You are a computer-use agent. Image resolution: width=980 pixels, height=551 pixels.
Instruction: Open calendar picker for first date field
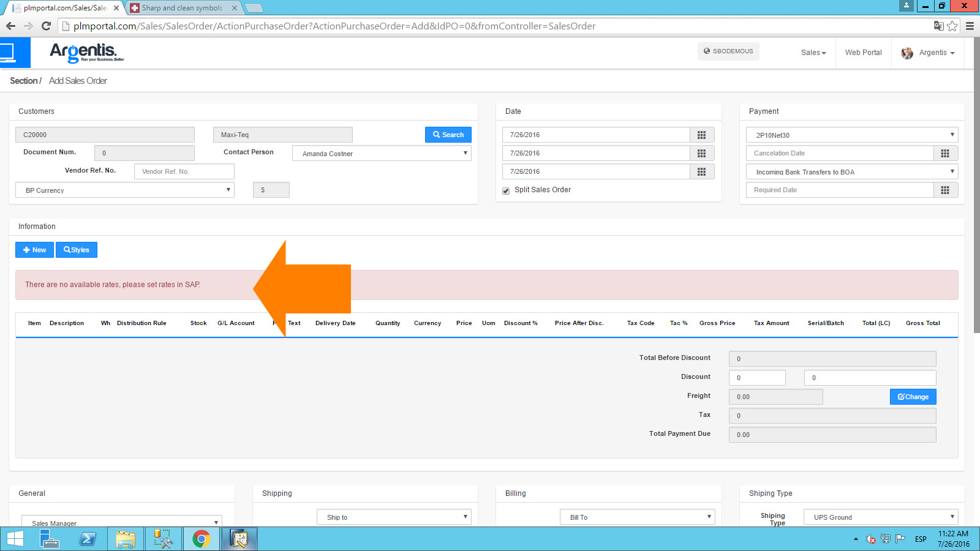[x=701, y=135]
